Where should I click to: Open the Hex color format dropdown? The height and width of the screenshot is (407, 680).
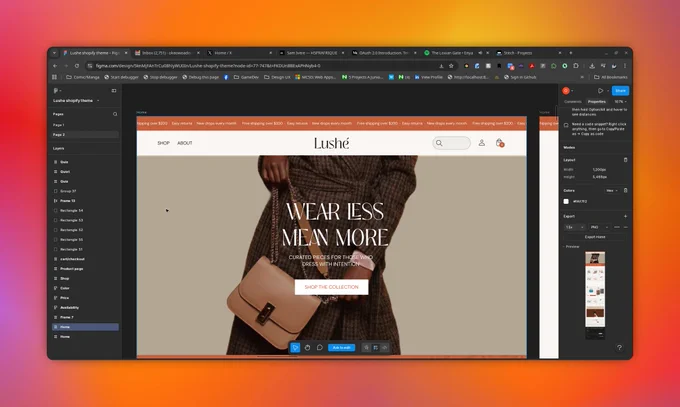click(x=611, y=190)
